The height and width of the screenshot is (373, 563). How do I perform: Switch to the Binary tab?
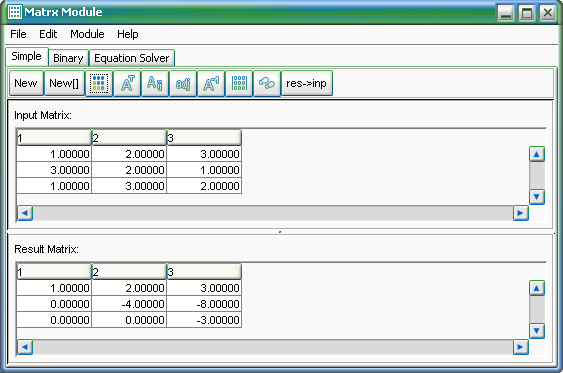[x=68, y=58]
